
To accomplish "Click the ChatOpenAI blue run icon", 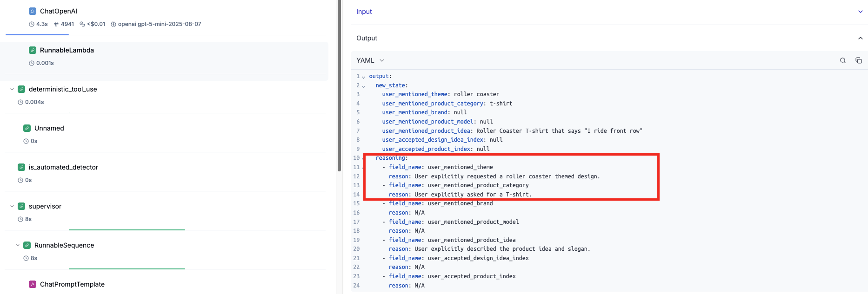I will click(33, 11).
